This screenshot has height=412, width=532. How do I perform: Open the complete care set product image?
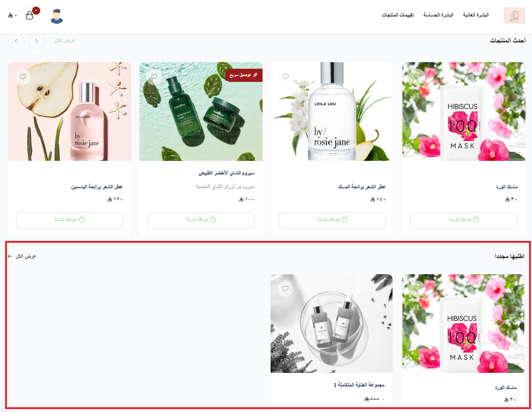point(332,324)
